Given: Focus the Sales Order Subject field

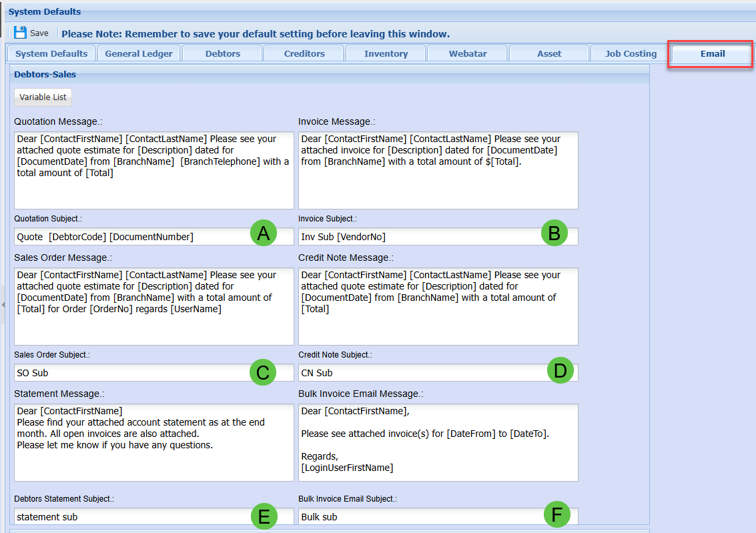Looking at the screenshot, I should click(x=154, y=372).
